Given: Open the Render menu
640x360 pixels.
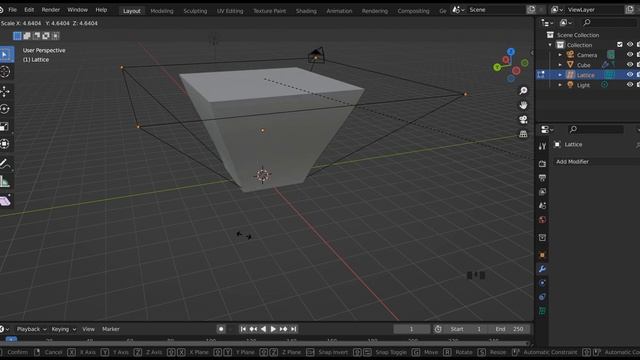Looking at the screenshot, I should [x=51, y=9].
